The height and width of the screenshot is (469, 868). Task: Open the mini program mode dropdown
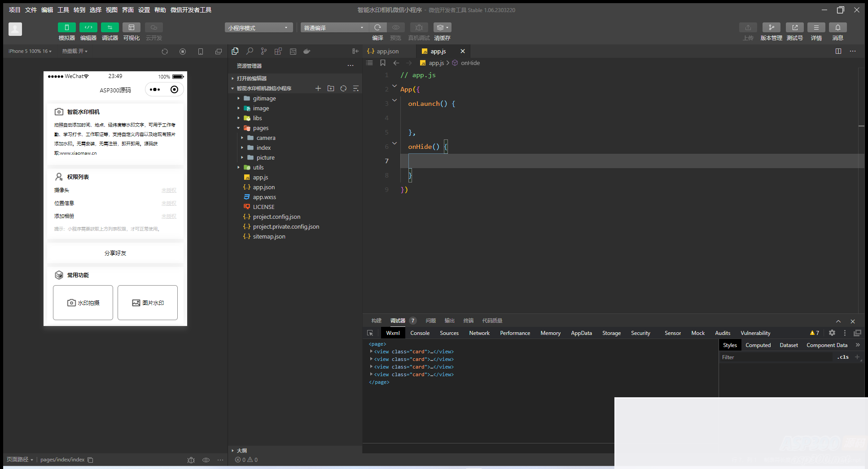click(x=259, y=28)
